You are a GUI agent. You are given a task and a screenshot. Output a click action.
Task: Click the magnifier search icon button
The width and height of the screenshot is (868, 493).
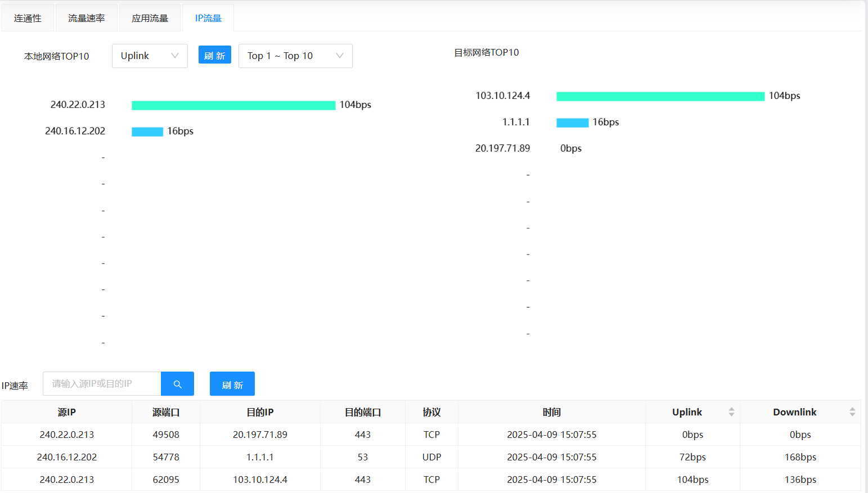[x=177, y=384]
